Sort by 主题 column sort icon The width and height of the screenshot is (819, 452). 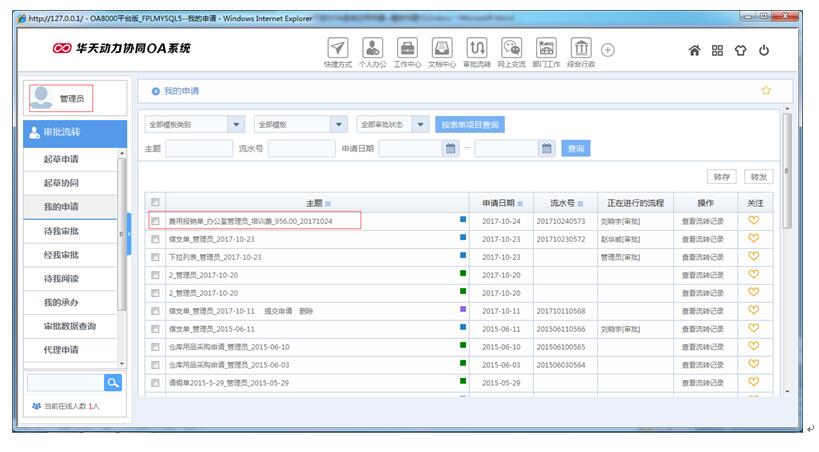(x=328, y=203)
